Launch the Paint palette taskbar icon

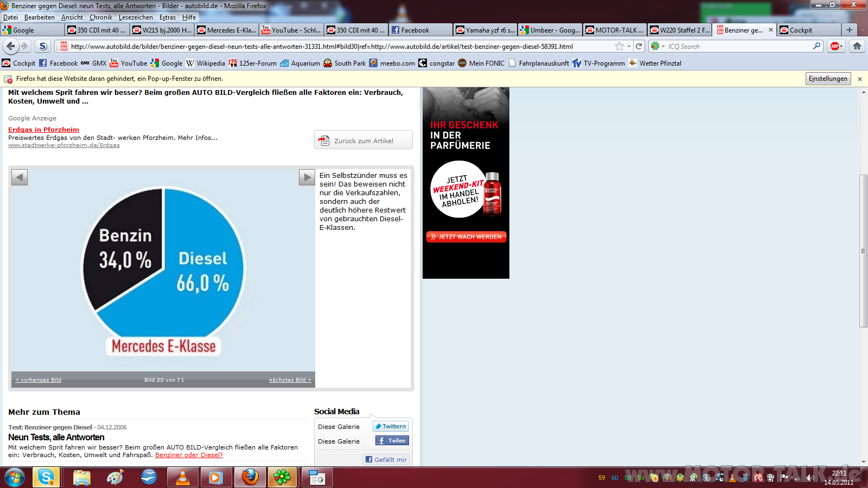(x=115, y=477)
